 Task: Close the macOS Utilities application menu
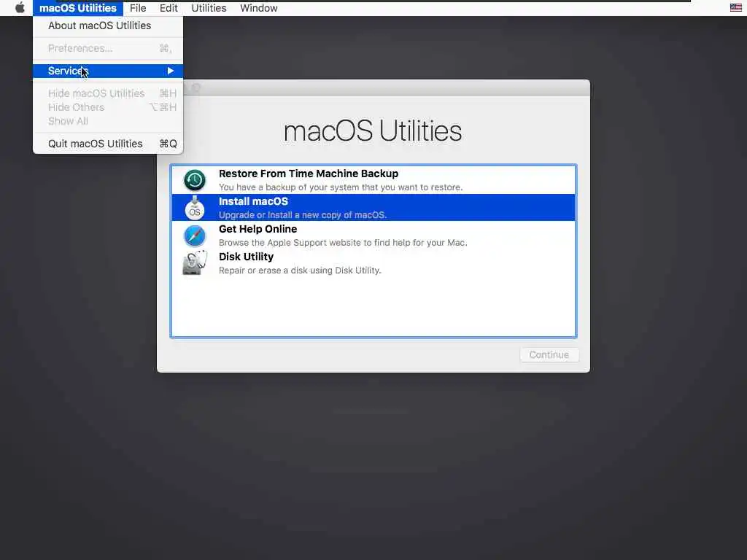[x=78, y=8]
